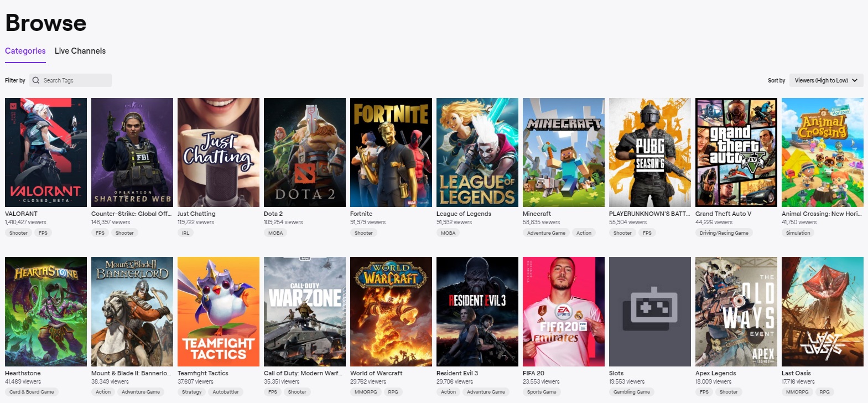Select the Simulation tag under Animal Crossing
The height and width of the screenshot is (403, 868).
(798, 233)
